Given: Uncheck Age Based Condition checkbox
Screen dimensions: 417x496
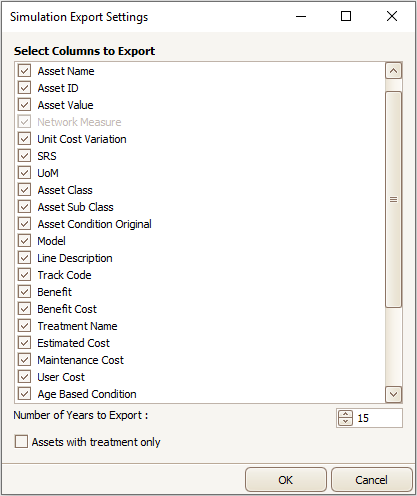Looking at the screenshot, I should (x=24, y=394).
